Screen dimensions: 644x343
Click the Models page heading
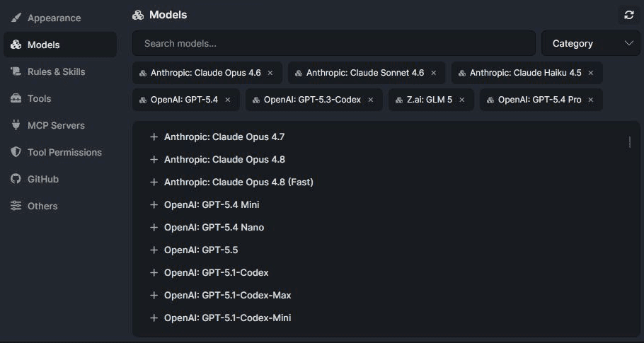[x=168, y=15]
